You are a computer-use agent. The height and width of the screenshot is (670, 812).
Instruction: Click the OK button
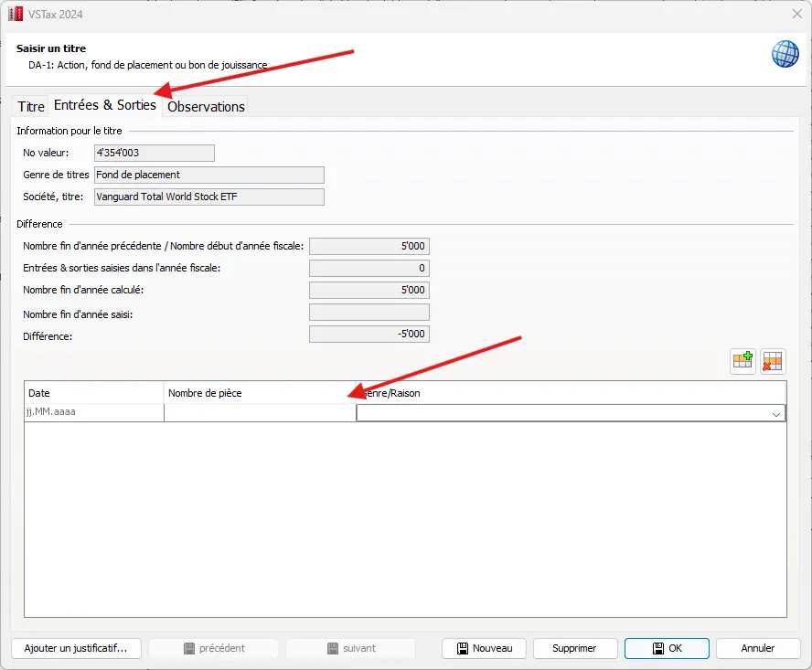tap(667, 648)
